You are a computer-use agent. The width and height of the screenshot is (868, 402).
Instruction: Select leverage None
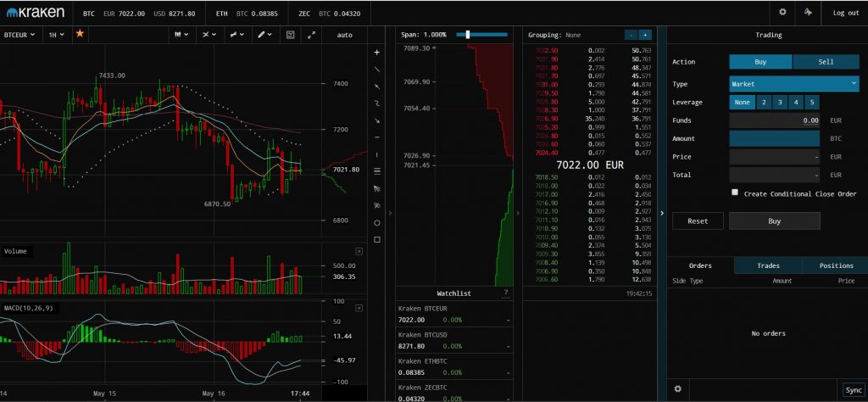743,103
